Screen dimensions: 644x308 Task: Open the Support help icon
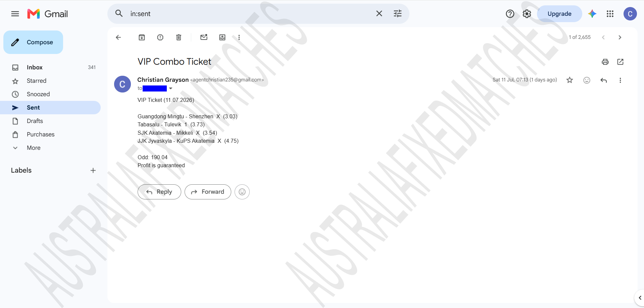pos(510,14)
